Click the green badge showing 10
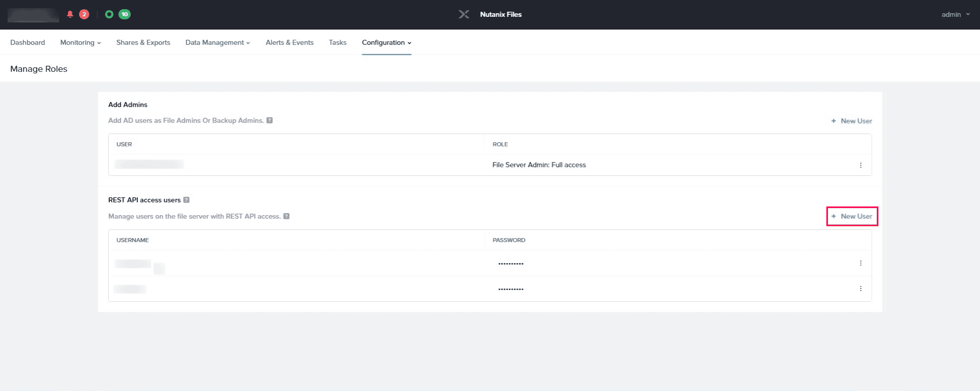The width and height of the screenshot is (980, 391). (125, 14)
